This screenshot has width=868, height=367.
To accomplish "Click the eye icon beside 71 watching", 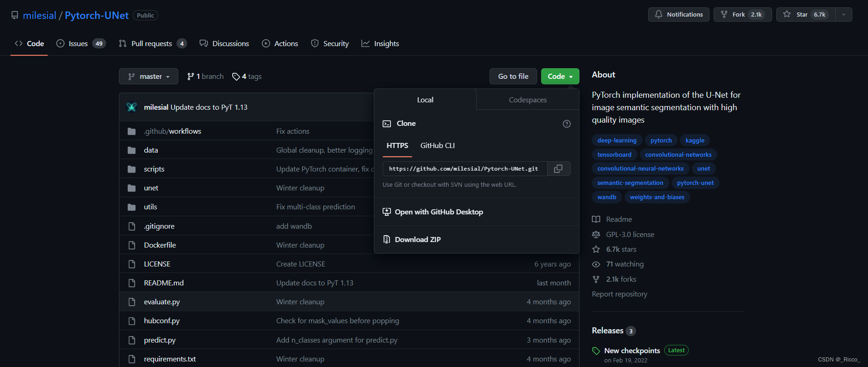I will 596,264.
